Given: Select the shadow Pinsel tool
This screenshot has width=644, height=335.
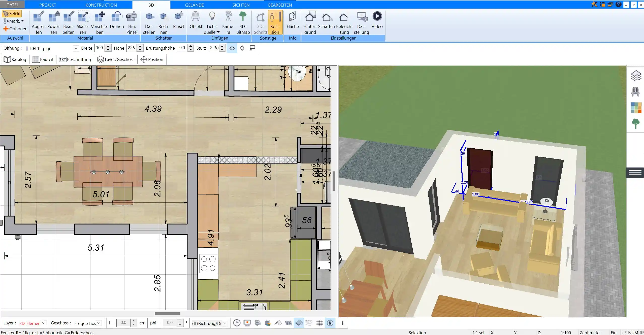Looking at the screenshot, I should [x=179, y=20].
